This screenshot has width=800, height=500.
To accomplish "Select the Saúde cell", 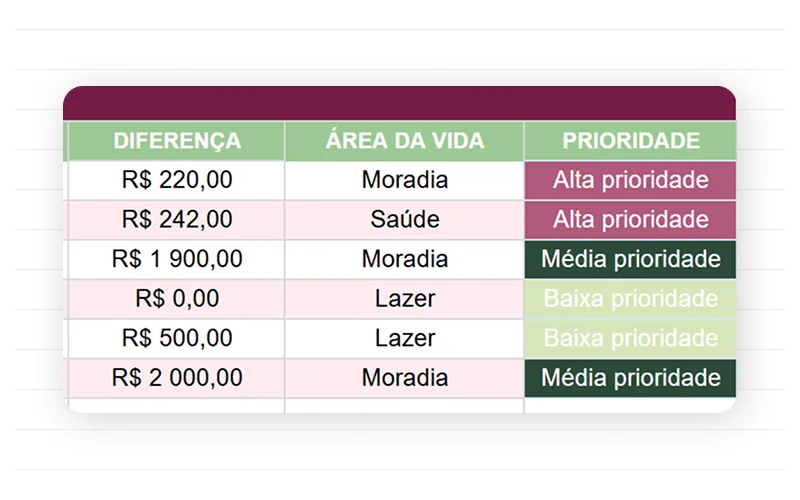I will point(404,219).
